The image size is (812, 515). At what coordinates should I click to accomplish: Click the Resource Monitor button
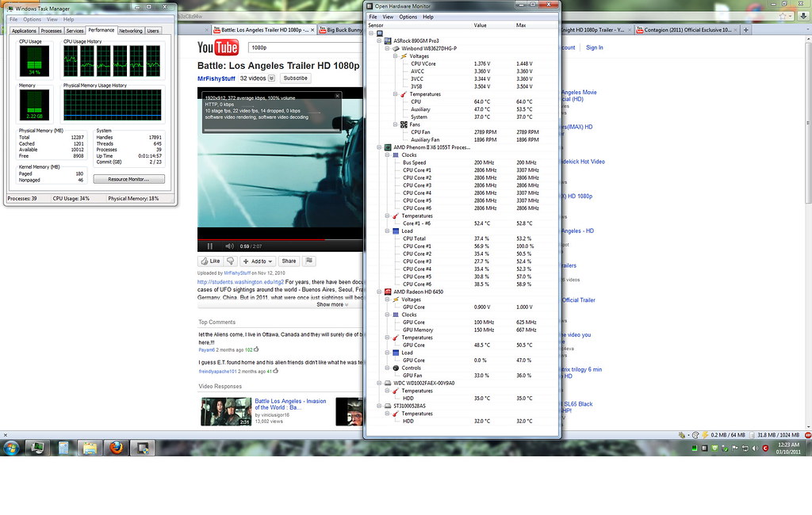(x=129, y=179)
